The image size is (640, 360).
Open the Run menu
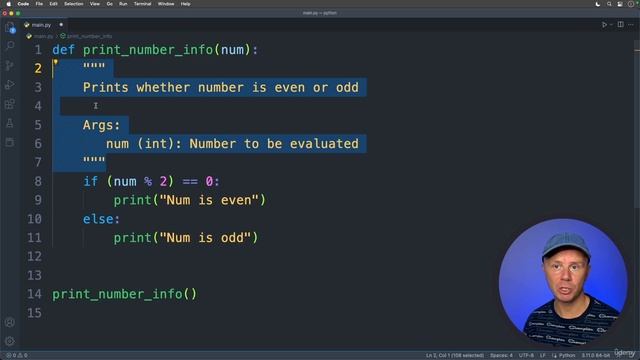(x=123, y=4)
